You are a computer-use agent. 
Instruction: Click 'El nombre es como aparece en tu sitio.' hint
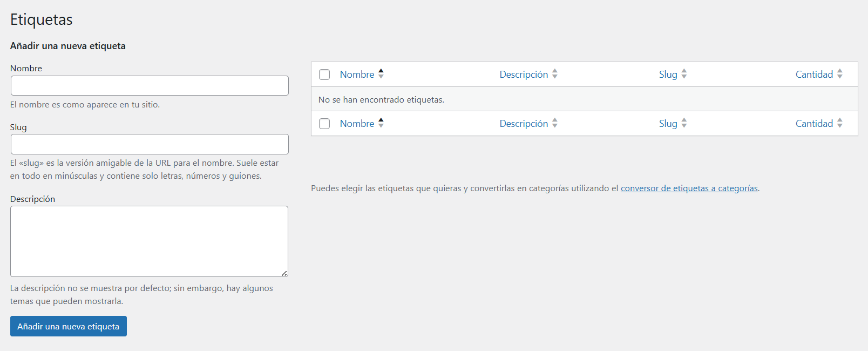coord(85,105)
